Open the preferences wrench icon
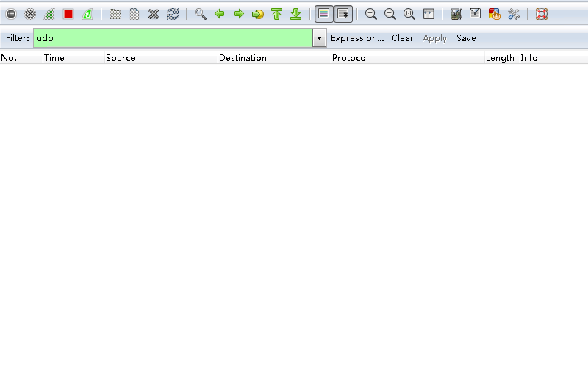 513,14
